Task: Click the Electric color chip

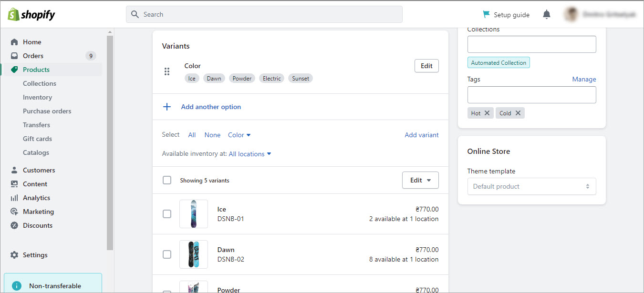Action: [271, 78]
